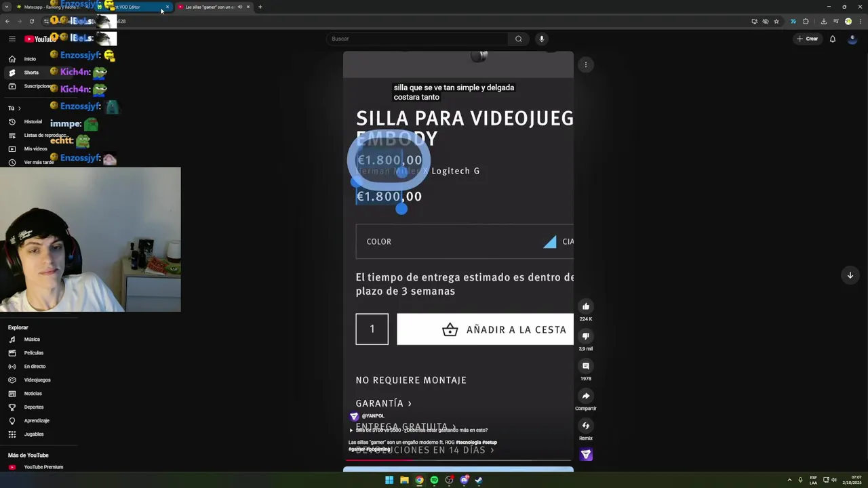Click the Buscar search field
Viewport: 868px width, 488px height.
click(x=417, y=39)
